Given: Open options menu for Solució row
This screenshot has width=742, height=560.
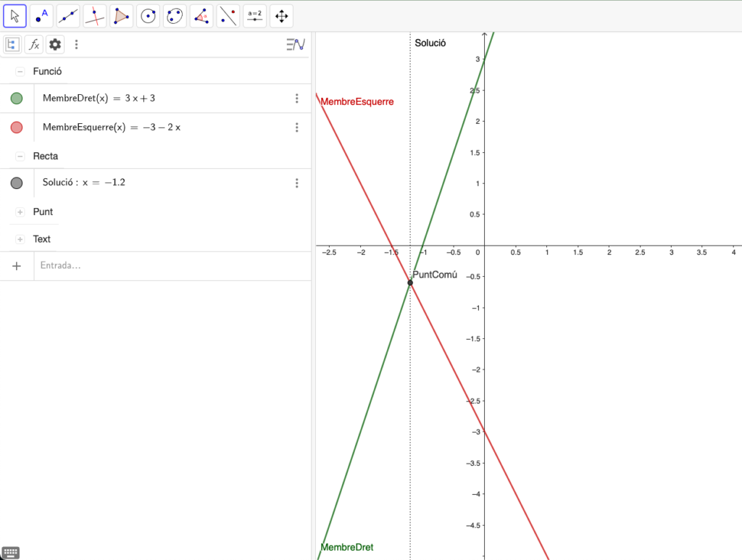Looking at the screenshot, I should tap(296, 183).
